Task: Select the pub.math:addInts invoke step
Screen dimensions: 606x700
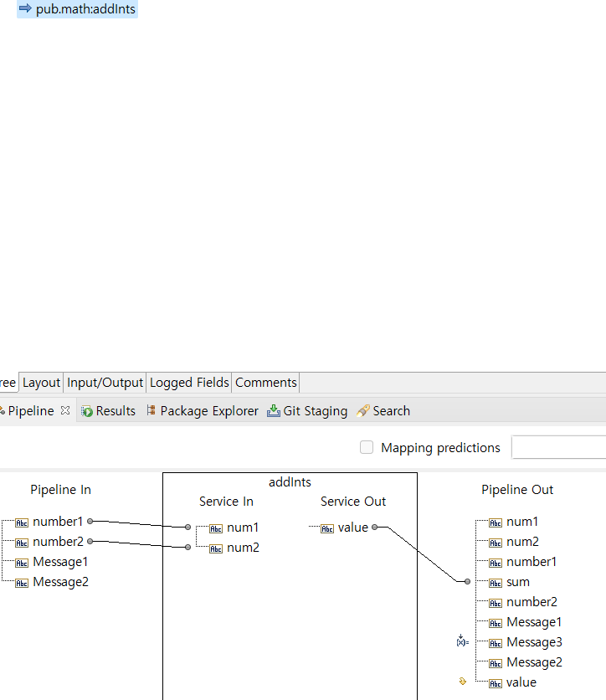Action: pos(85,9)
